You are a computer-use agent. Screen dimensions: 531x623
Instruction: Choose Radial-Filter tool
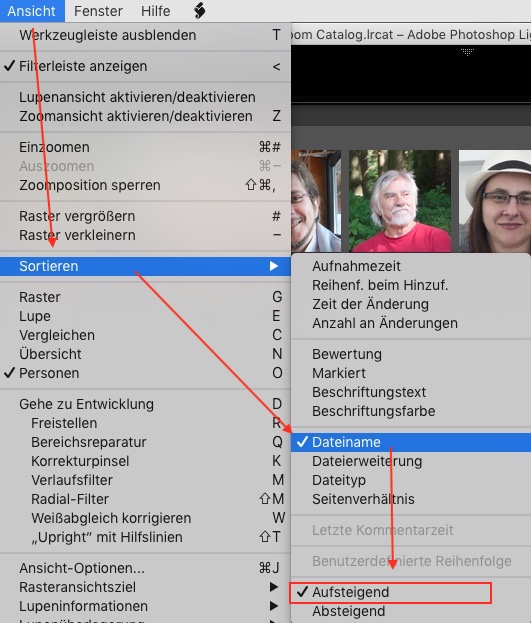click(x=145, y=499)
